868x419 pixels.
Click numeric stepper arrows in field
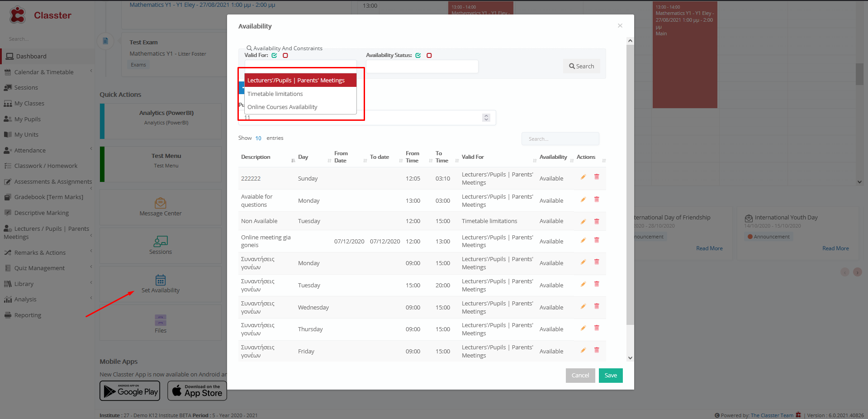point(486,118)
